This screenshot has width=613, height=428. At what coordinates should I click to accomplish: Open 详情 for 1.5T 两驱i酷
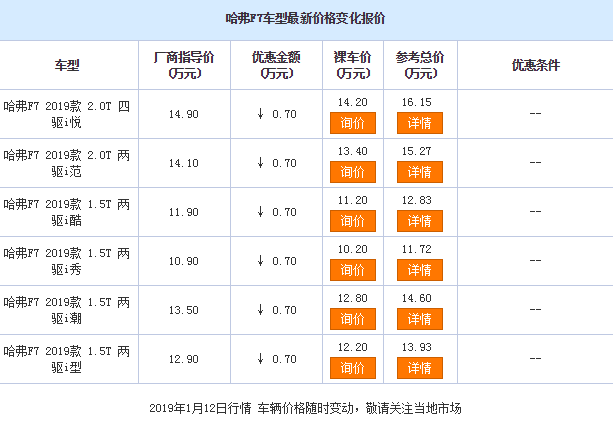click(x=420, y=221)
